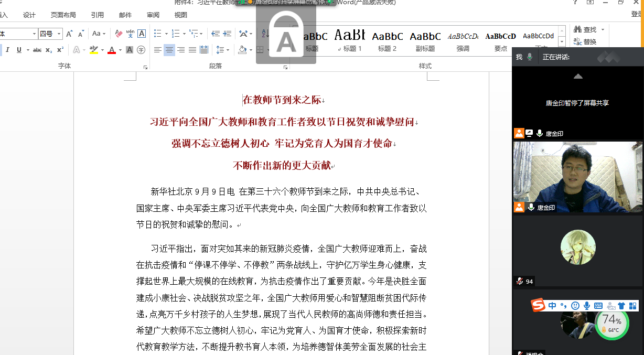Click the subscript icon

pyautogui.click(x=49, y=50)
